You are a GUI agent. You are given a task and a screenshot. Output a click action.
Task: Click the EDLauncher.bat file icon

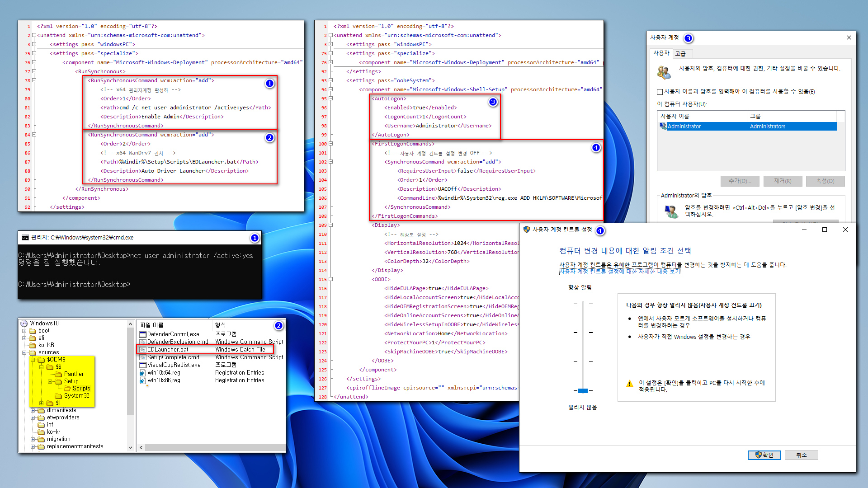pos(143,350)
